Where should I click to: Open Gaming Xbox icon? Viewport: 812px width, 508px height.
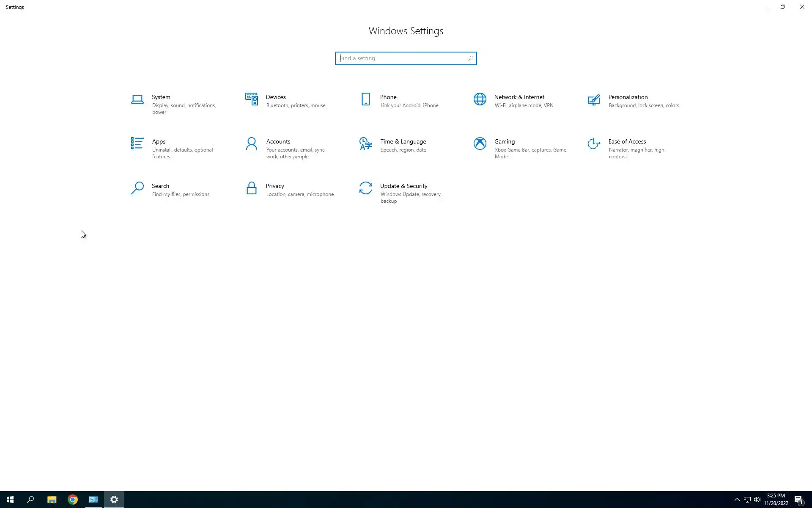coord(480,144)
